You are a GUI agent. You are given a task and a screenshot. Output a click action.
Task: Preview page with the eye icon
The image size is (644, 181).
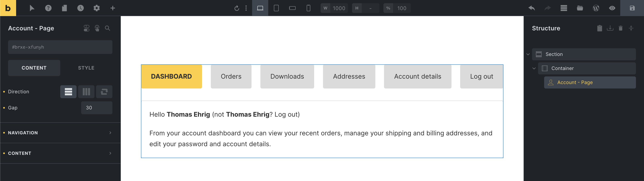pyautogui.click(x=612, y=8)
